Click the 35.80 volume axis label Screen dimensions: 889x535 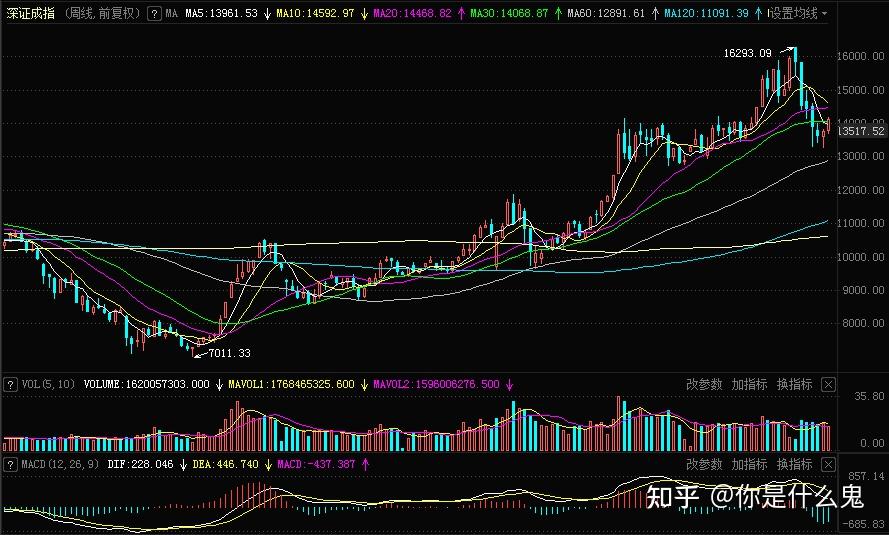tap(870, 396)
